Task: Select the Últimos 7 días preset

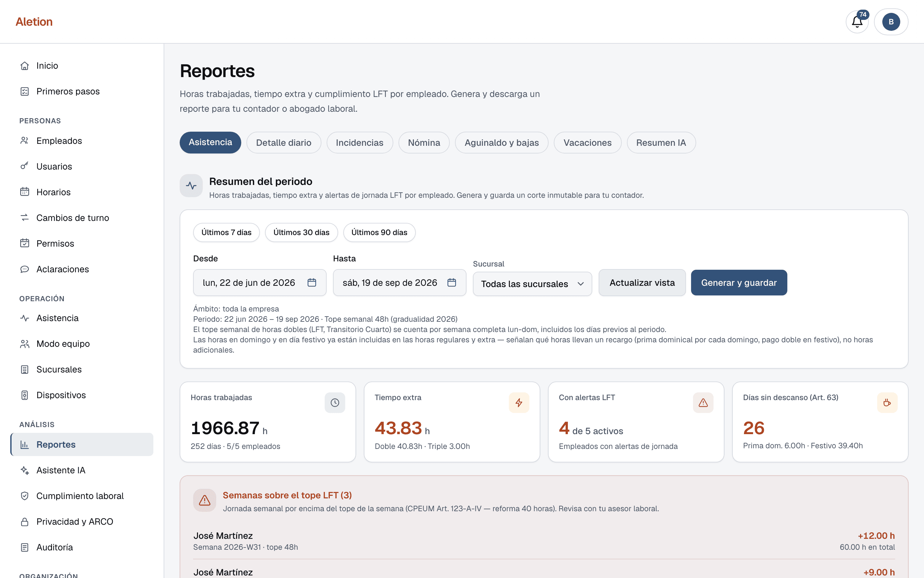Action: click(227, 232)
